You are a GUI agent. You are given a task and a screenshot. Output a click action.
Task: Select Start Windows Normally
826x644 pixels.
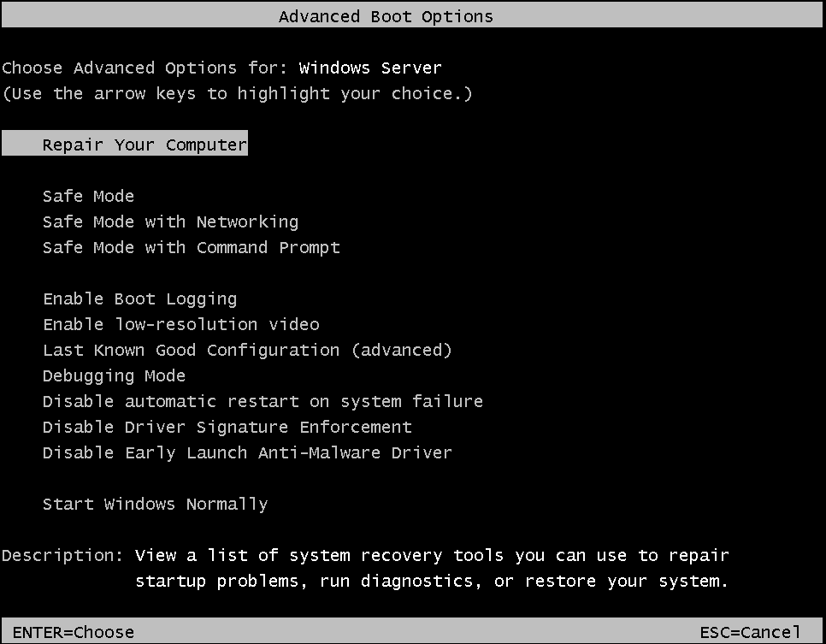point(155,504)
